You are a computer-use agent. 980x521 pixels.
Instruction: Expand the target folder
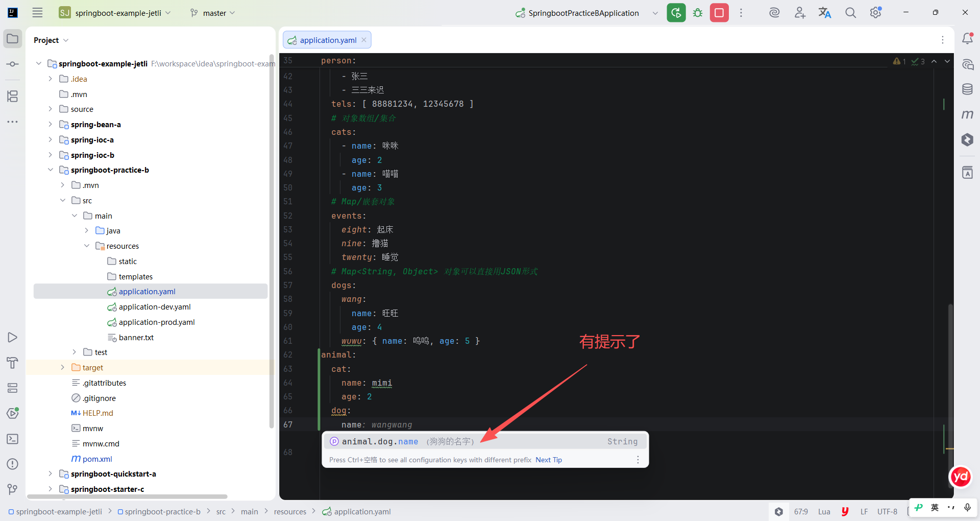tap(62, 368)
